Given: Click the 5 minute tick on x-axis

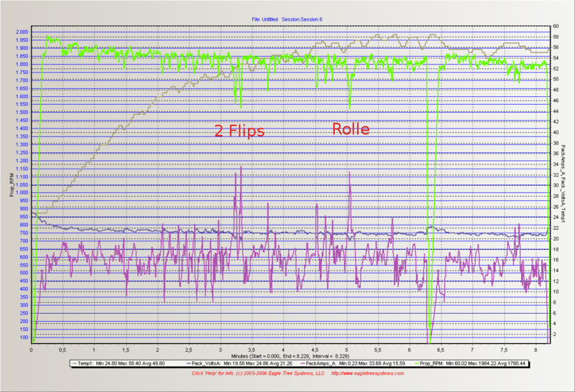Looking at the screenshot, I should 347,350.
